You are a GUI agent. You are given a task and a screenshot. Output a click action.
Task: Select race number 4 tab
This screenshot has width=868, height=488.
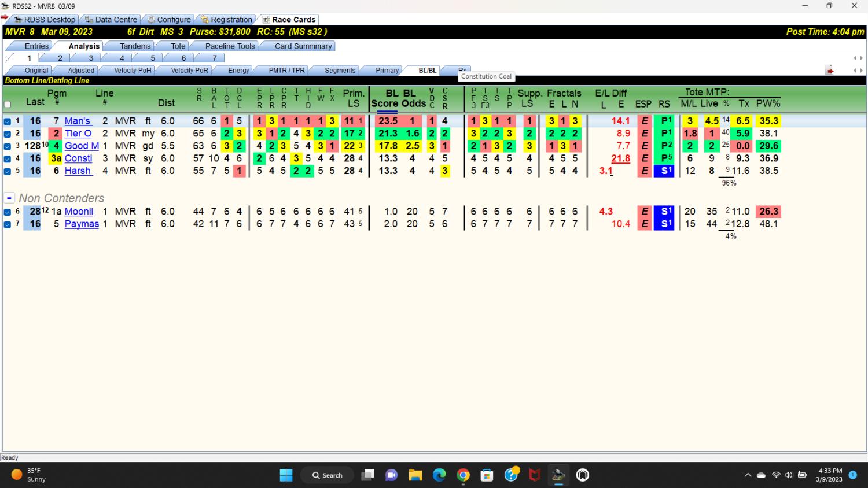click(122, 58)
